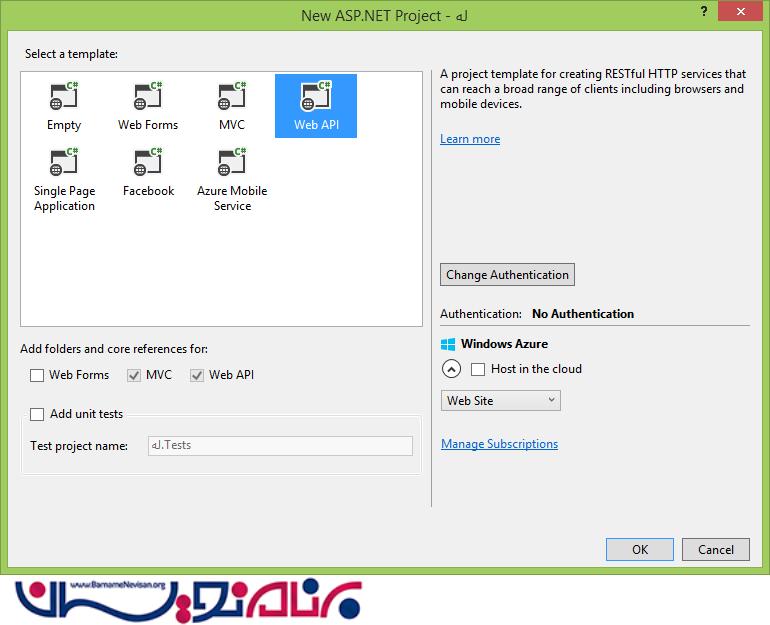This screenshot has width=770, height=625.
Task: Follow the Manage Subscriptions link
Action: point(499,444)
